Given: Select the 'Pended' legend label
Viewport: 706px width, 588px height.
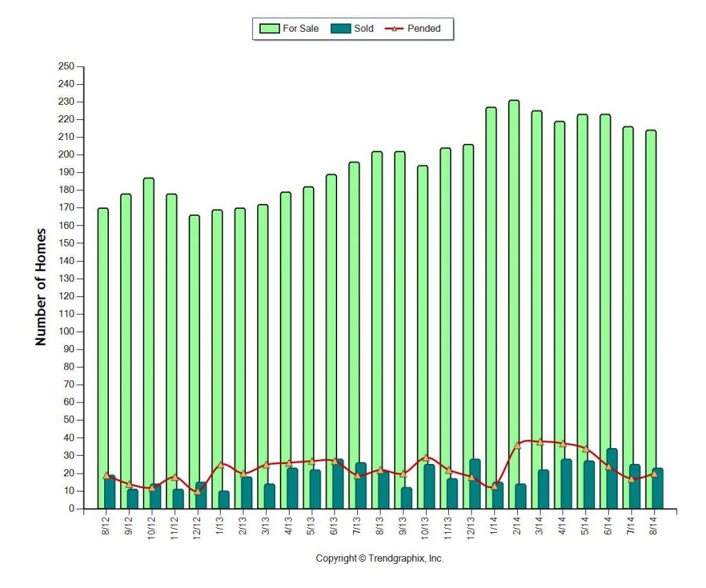Looking at the screenshot, I should point(424,29).
